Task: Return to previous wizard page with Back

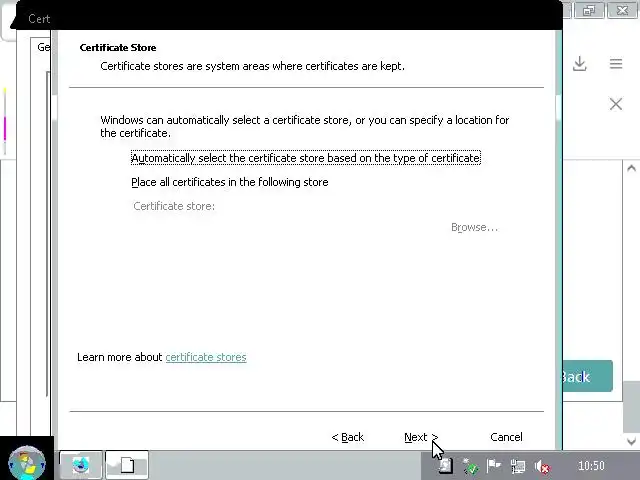Action: (x=347, y=437)
